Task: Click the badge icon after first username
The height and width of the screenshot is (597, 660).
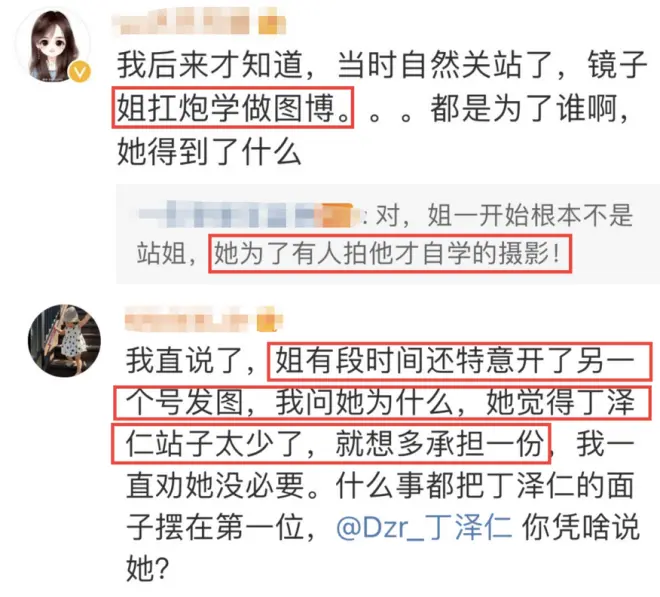Action: (x=271, y=24)
